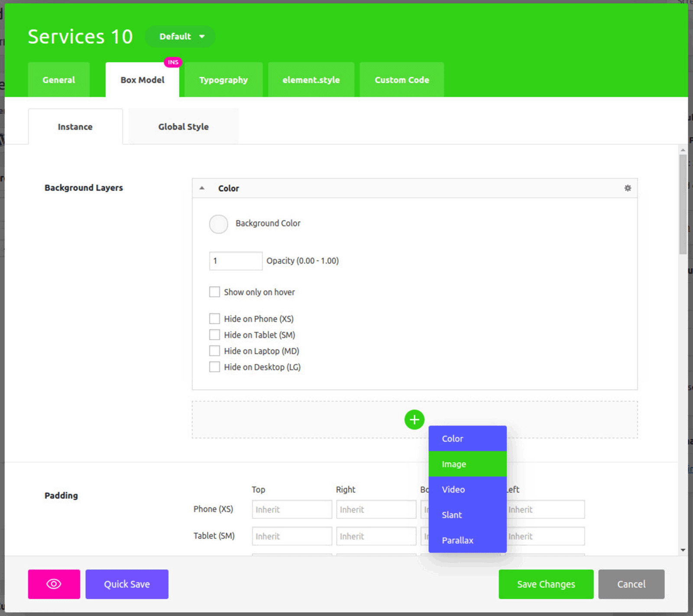The image size is (693, 616).
Task: Click the Cancel button
Action: pyautogui.click(x=631, y=584)
